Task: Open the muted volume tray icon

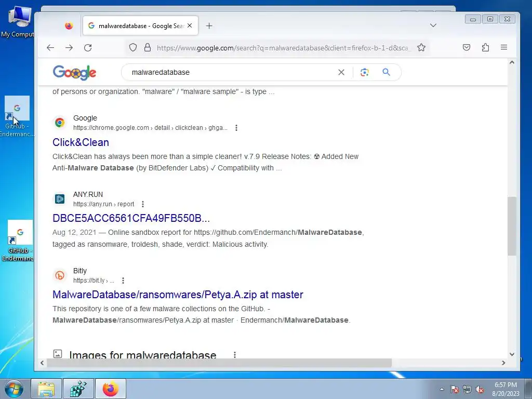Action: (x=480, y=389)
